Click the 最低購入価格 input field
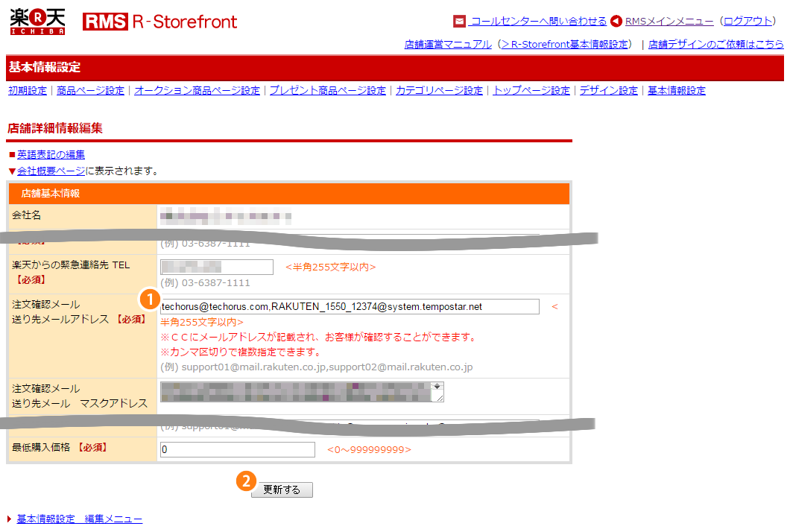 click(236, 449)
